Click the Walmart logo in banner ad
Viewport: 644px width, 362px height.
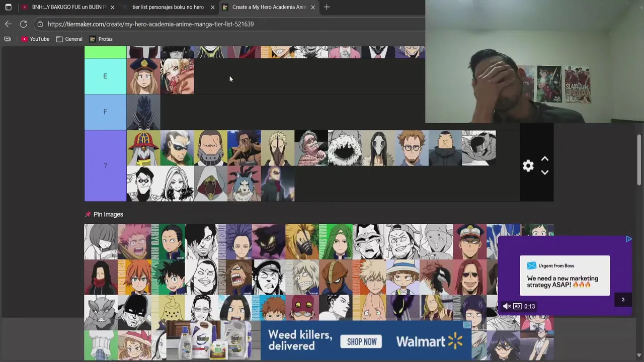click(x=429, y=342)
